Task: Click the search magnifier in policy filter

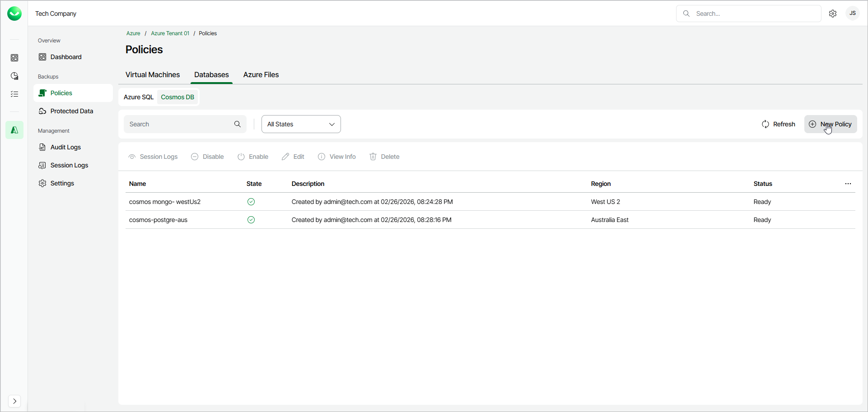Action: click(238, 124)
